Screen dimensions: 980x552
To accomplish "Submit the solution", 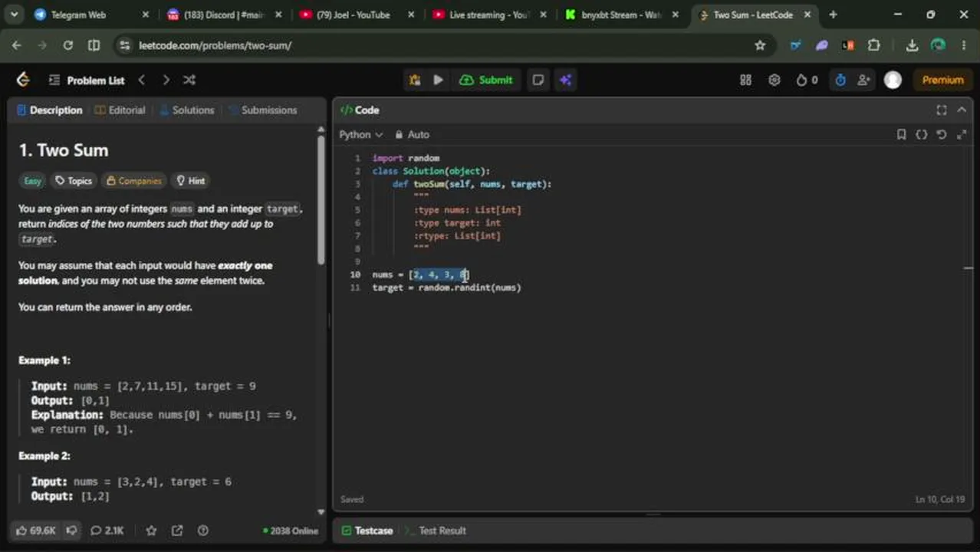I will (x=486, y=80).
